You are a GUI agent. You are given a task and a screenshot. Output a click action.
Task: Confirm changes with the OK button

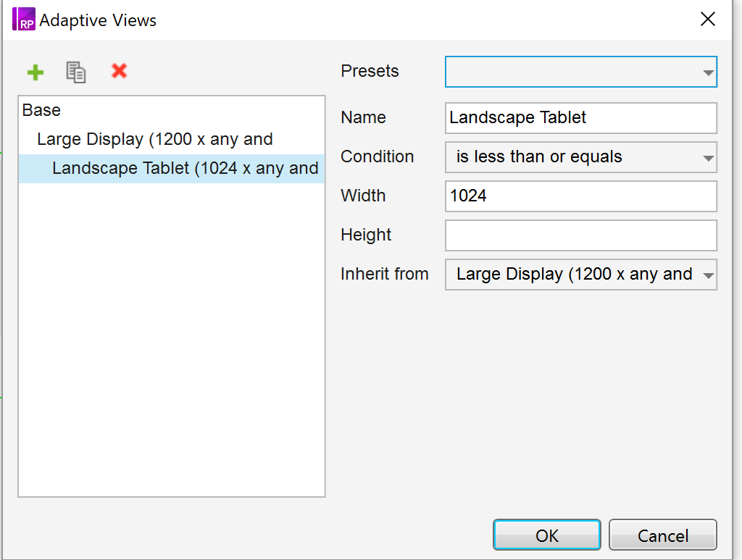pyautogui.click(x=546, y=536)
